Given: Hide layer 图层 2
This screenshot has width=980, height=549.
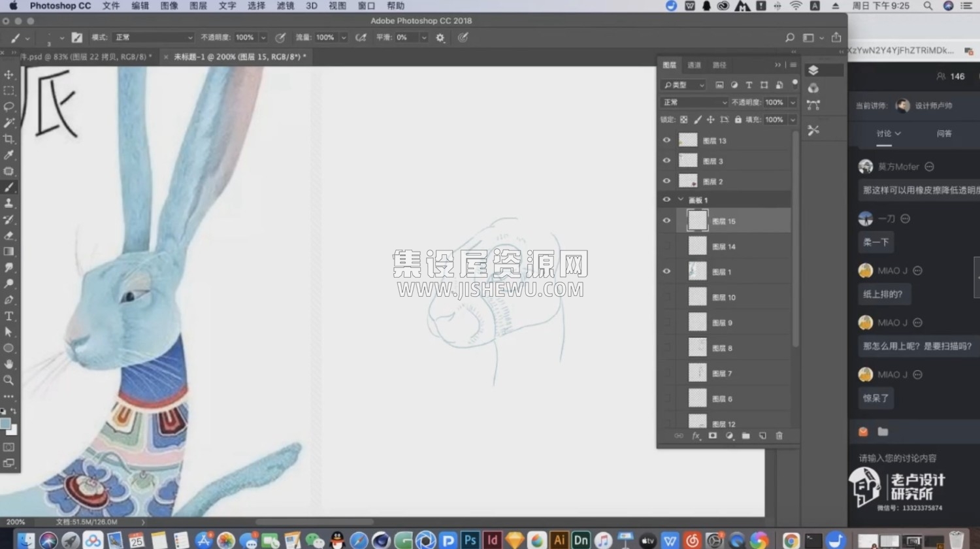Looking at the screenshot, I should [x=666, y=181].
